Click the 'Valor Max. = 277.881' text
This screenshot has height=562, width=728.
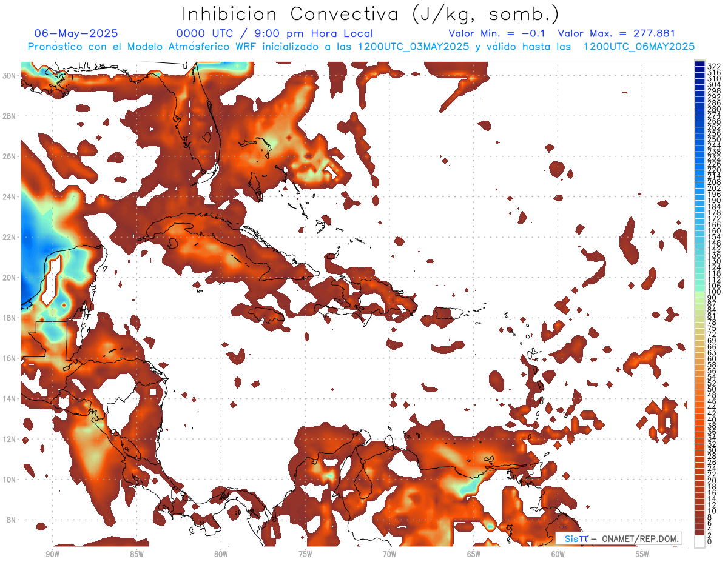(616, 33)
